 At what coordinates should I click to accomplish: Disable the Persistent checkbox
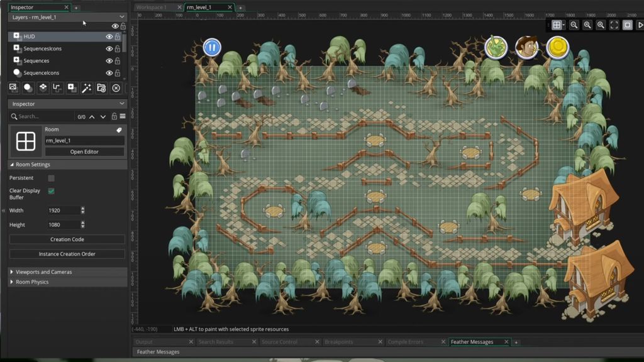53,178
